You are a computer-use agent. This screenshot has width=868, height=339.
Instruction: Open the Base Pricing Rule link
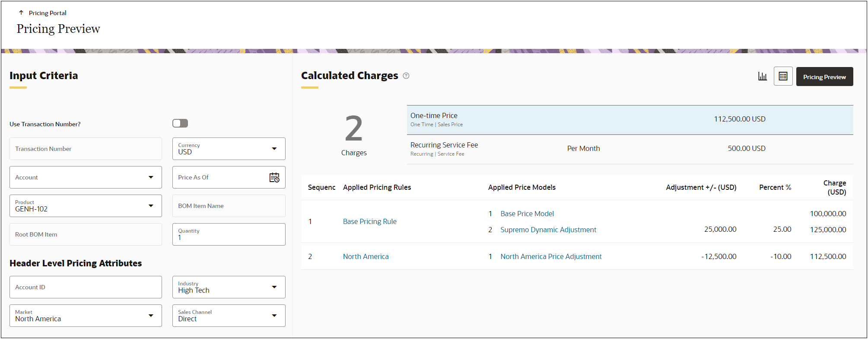point(370,221)
